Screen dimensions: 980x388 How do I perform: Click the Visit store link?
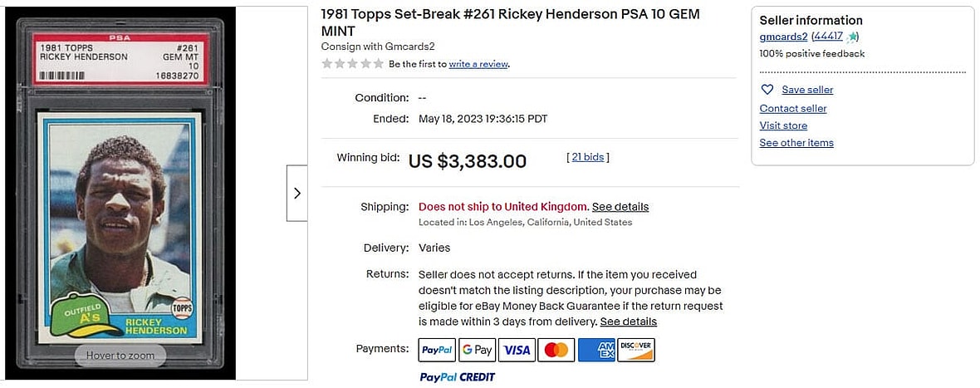point(783,125)
